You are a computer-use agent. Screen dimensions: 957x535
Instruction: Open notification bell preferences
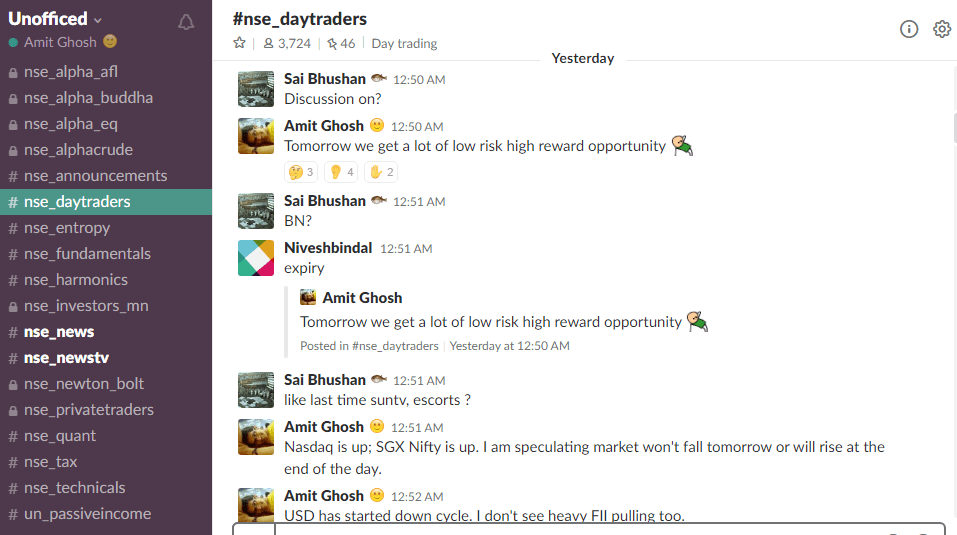coord(186,23)
